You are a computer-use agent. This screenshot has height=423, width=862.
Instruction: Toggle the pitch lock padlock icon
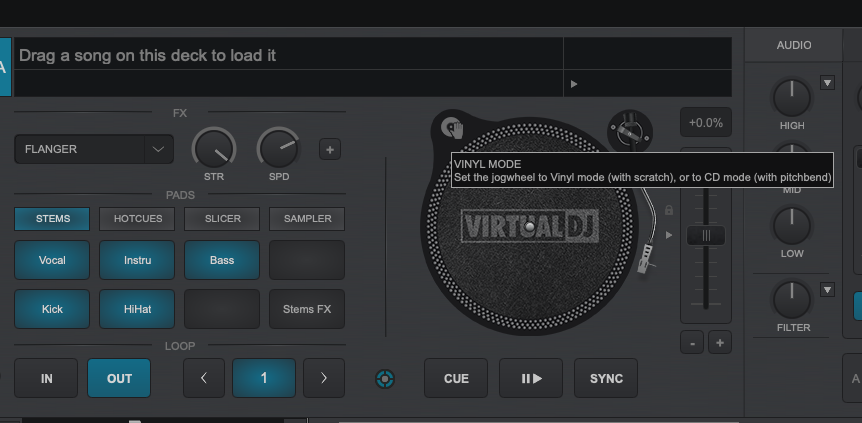[x=668, y=210]
